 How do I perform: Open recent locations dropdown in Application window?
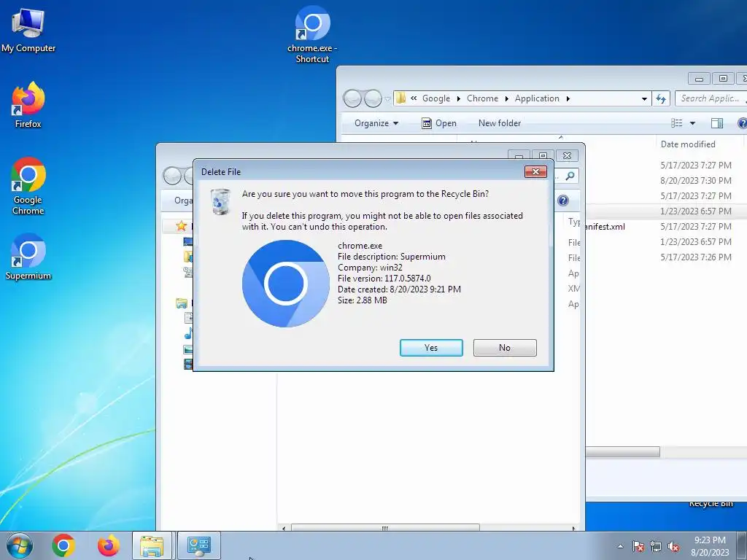point(387,99)
